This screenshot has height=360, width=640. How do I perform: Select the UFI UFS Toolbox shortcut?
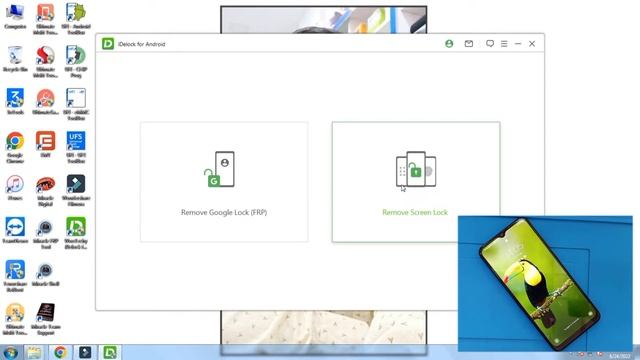click(76, 147)
